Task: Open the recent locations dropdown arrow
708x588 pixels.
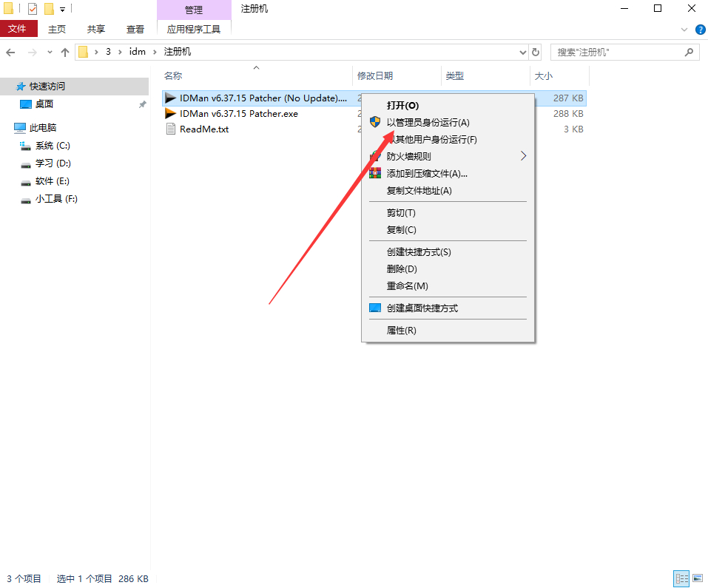Action: (x=50, y=53)
